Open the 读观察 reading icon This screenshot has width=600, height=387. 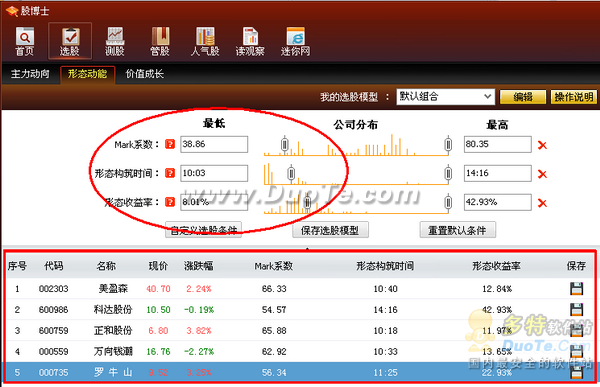click(x=250, y=41)
